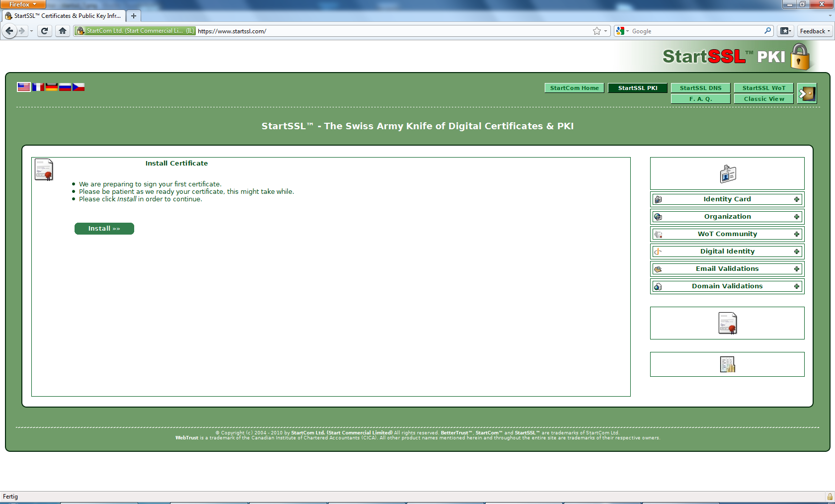Click the Install Certificate heading
The image size is (835, 504).
coord(176,164)
